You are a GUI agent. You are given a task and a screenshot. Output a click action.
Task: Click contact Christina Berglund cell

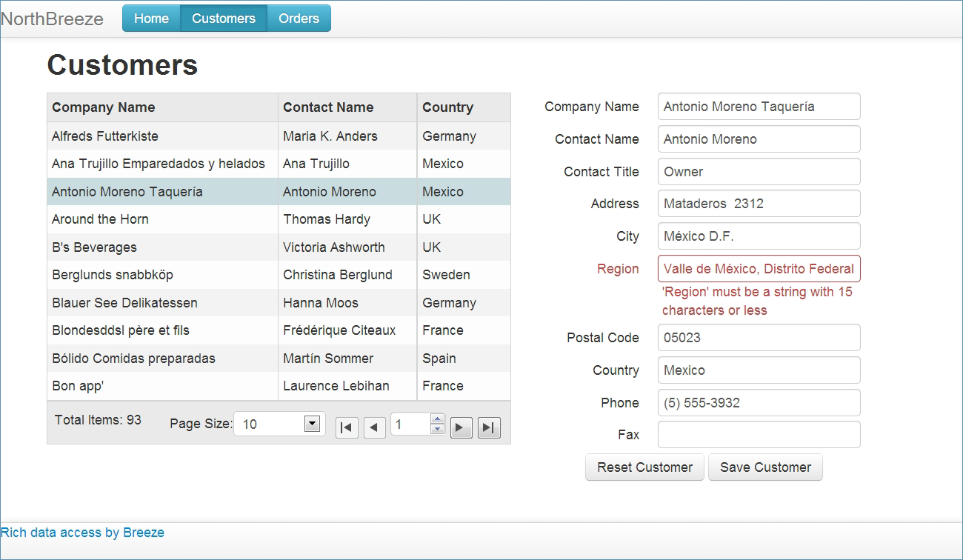[x=347, y=275]
